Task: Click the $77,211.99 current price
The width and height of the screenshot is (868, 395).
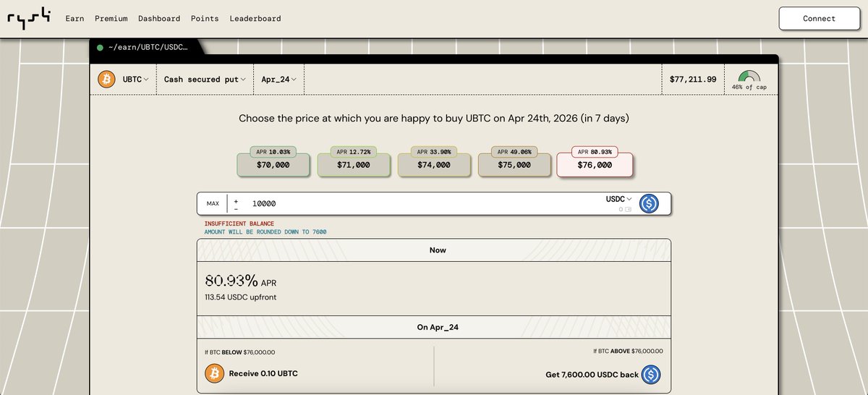Action: (692, 80)
